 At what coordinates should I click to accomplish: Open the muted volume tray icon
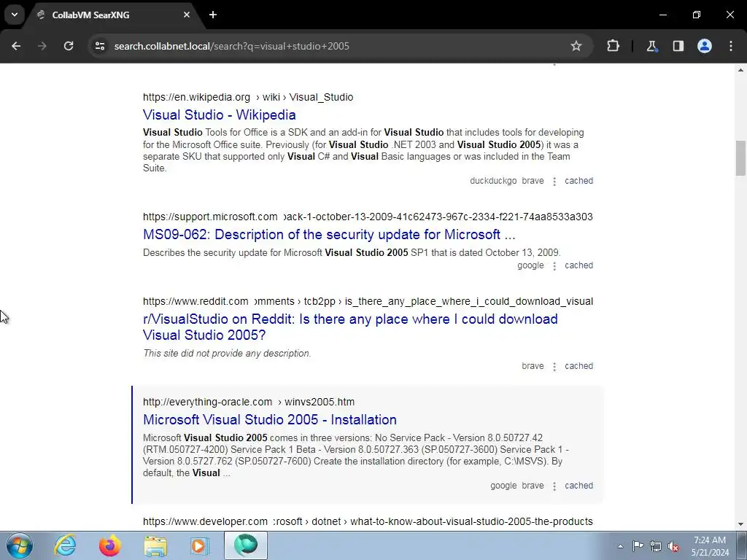click(x=673, y=546)
